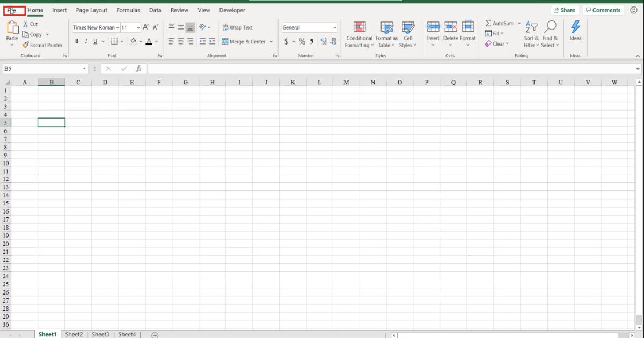Apply italic formatting
The height and width of the screenshot is (338, 644).
pos(85,41)
